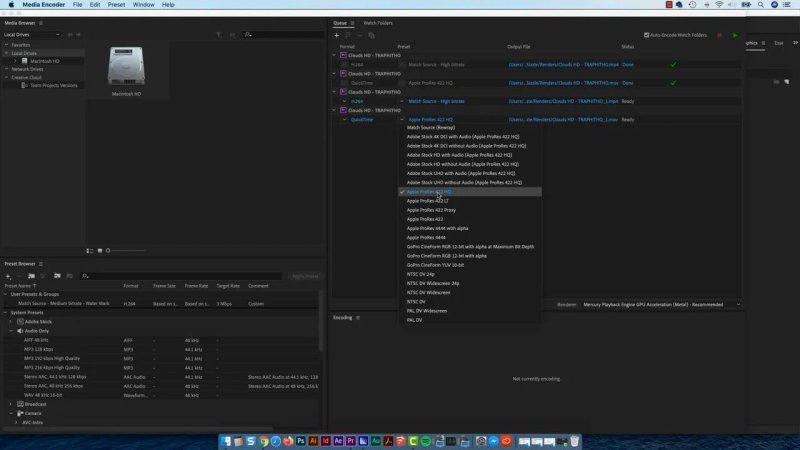Open the output .mp4 file link marked Done
Viewport: 800px width, 450px height.
pyautogui.click(x=563, y=65)
